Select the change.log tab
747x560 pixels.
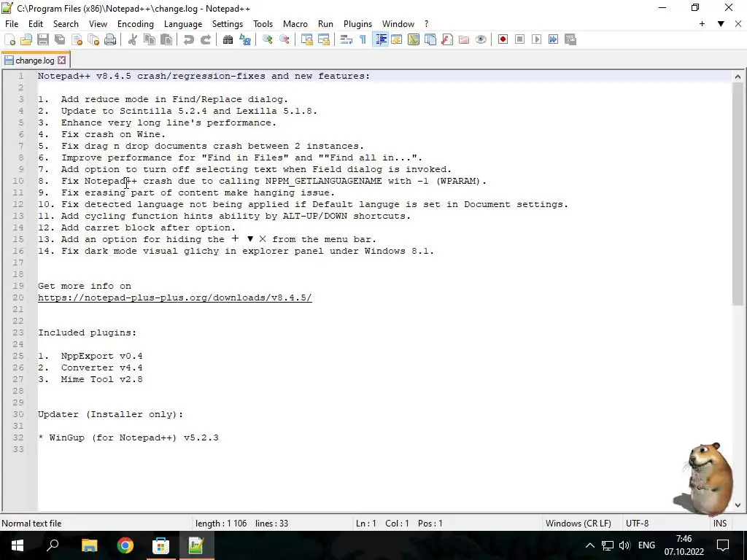34,61
